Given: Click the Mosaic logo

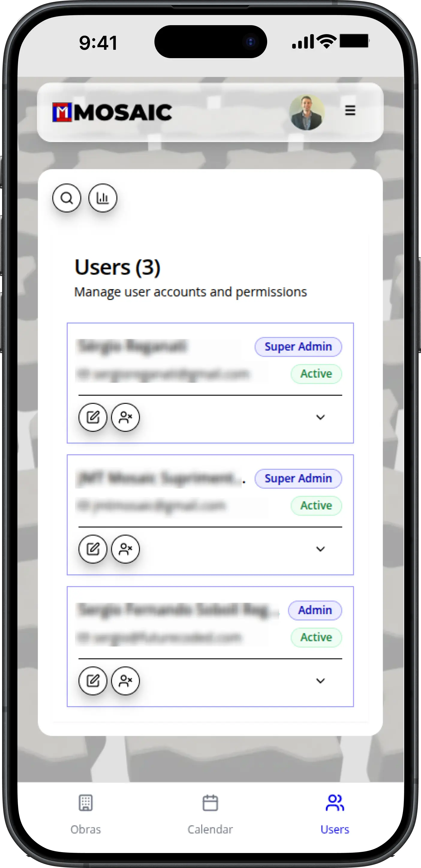Looking at the screenshot, I should [x=112, y=112].
